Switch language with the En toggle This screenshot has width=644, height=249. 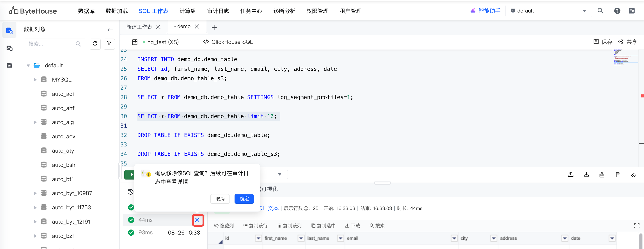[x=632, y=11]
